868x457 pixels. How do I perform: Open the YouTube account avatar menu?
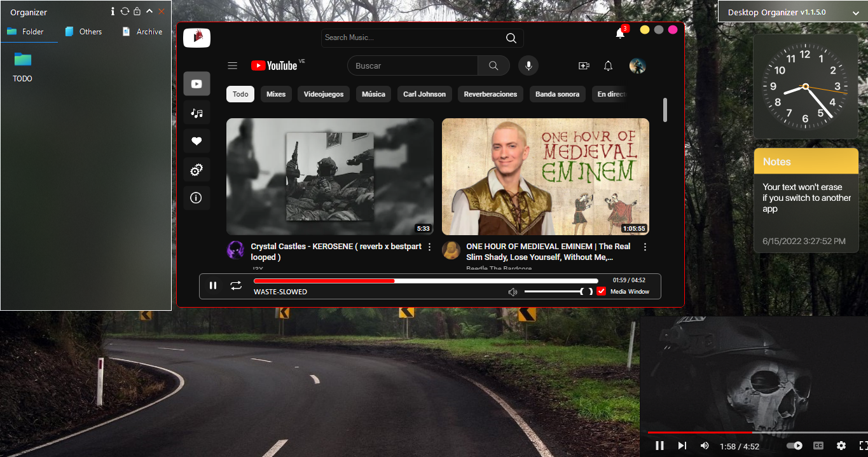pos(638,65)
